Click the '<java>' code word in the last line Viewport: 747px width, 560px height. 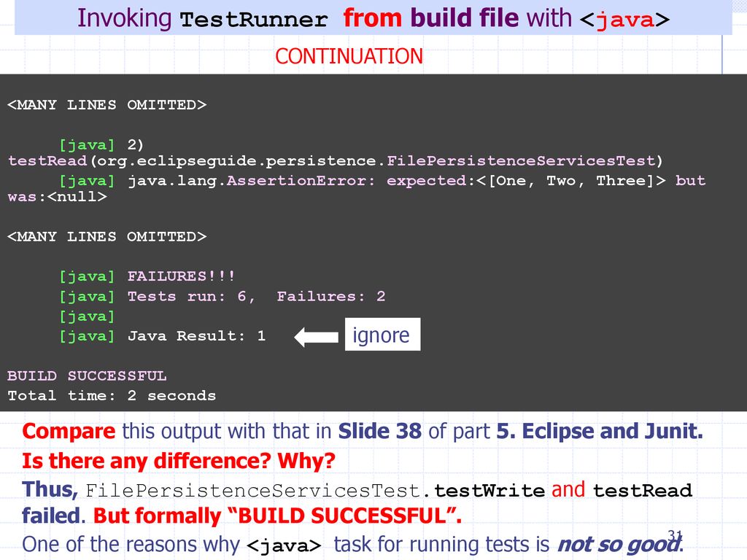285,545
